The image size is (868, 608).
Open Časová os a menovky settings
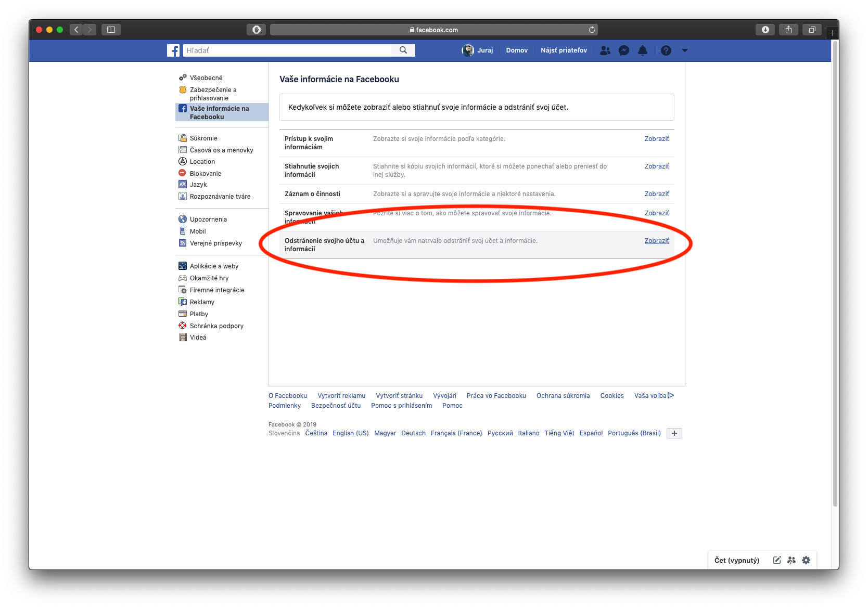click(x=221, y=150)
